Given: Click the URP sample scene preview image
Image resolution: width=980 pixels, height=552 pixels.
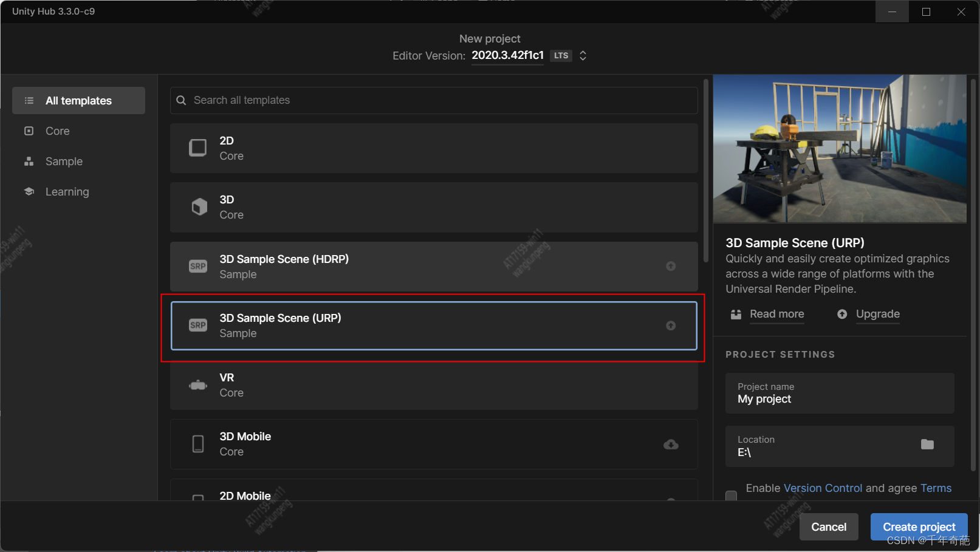Looking at the screenshot, I should tap(840, 149).
